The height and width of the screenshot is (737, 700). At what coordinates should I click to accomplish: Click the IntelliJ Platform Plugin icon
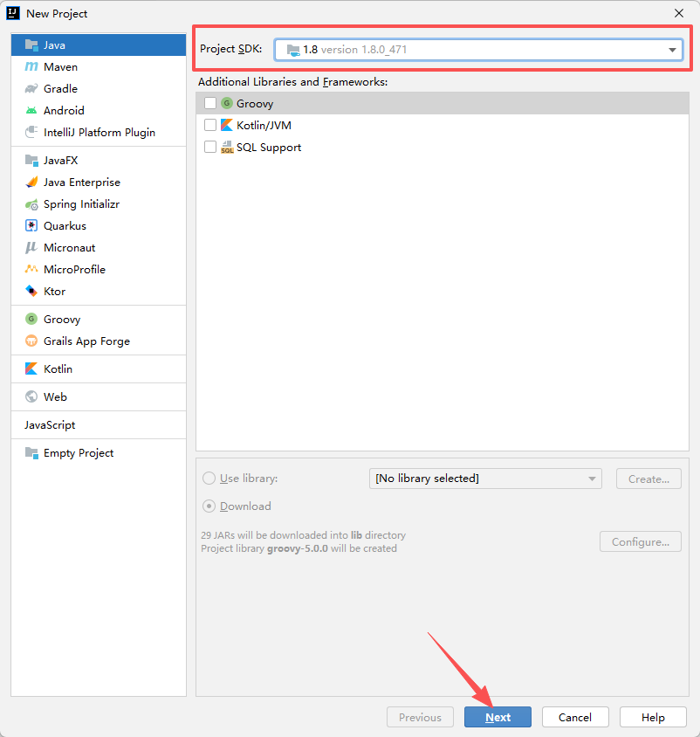[x=31, y=132]
